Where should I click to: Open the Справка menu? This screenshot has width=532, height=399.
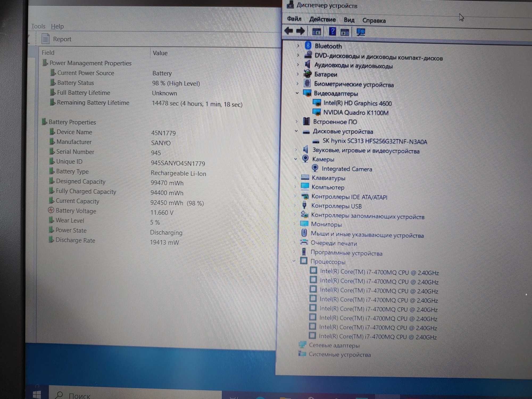coord(374,20)
